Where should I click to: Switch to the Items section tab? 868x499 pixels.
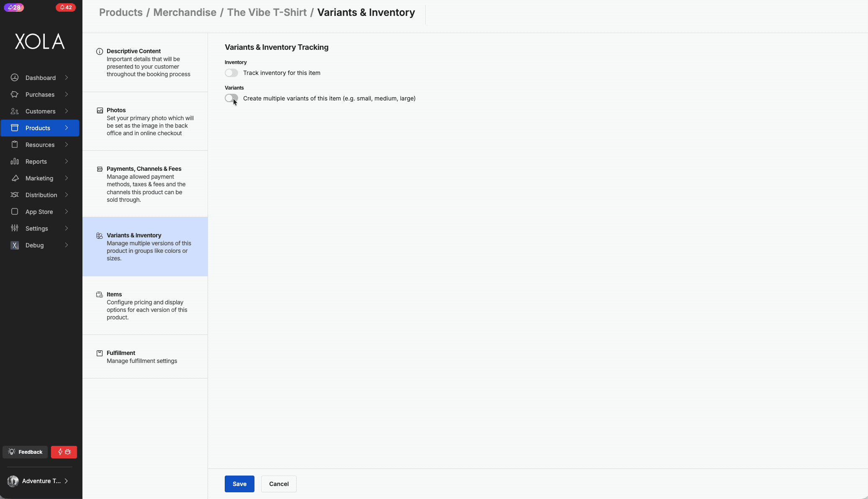click(x=145, y=306)
